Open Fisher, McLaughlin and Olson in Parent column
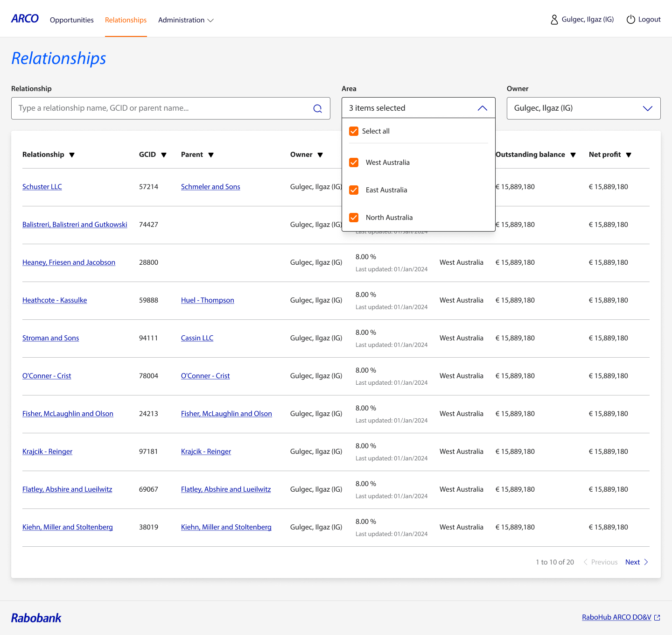This screenshot has height=635, width=672. [x=226, y=414]
